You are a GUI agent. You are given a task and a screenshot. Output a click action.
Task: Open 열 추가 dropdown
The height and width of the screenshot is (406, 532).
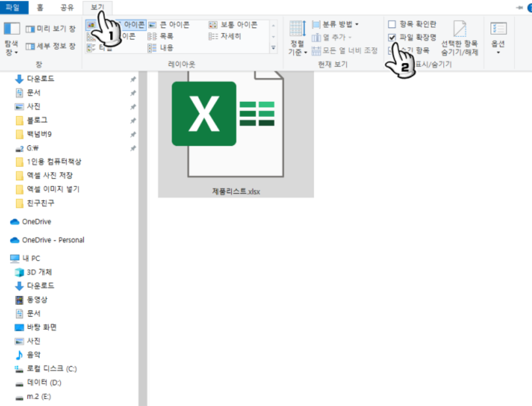pyautogui.click(x=332, y=37)
